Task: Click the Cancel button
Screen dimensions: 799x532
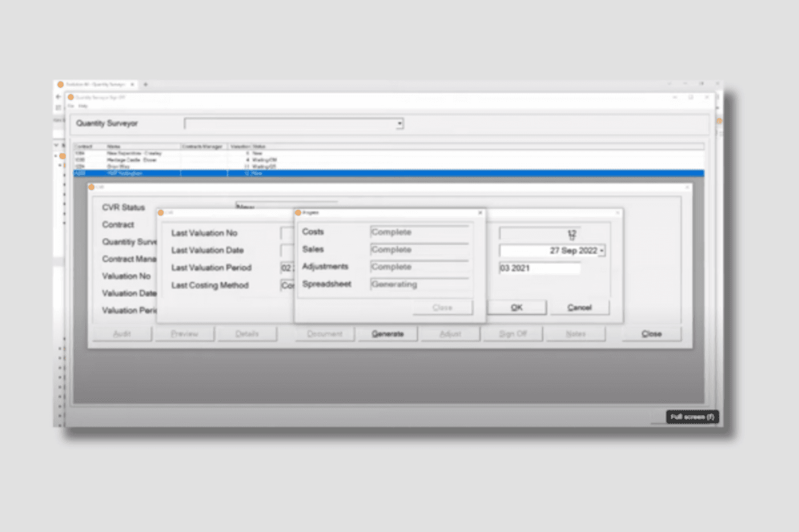Action: [580, 307]
